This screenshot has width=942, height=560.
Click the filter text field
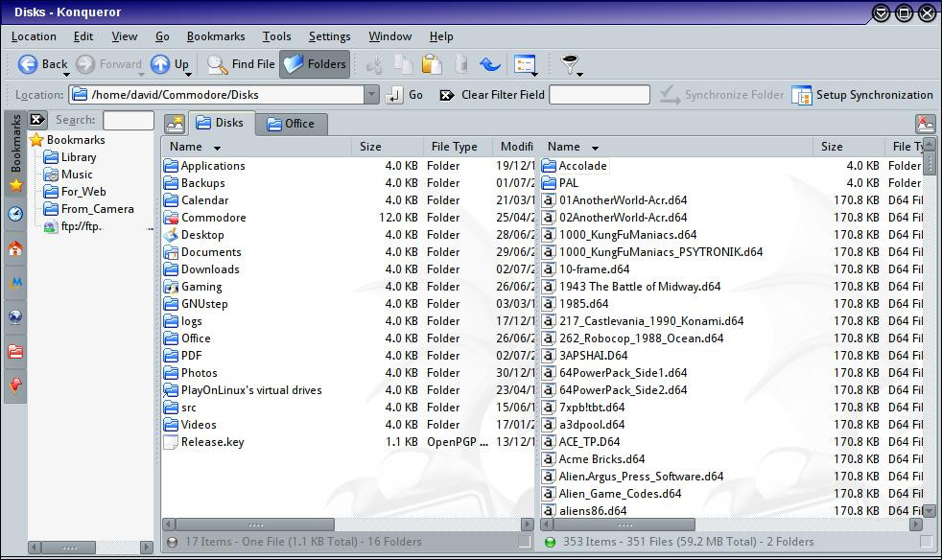tap(600, 95)
